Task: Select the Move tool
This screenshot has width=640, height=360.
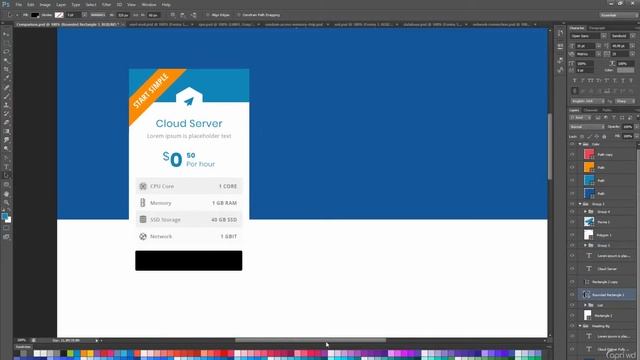Action: pos(6,34)
